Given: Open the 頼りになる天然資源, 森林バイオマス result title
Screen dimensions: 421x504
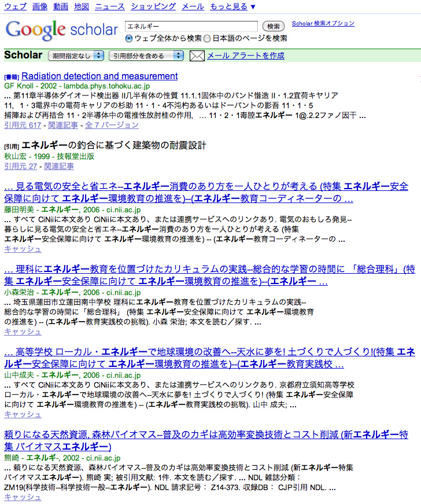Looking at the screenshot, I should click(x=206, y=441).
